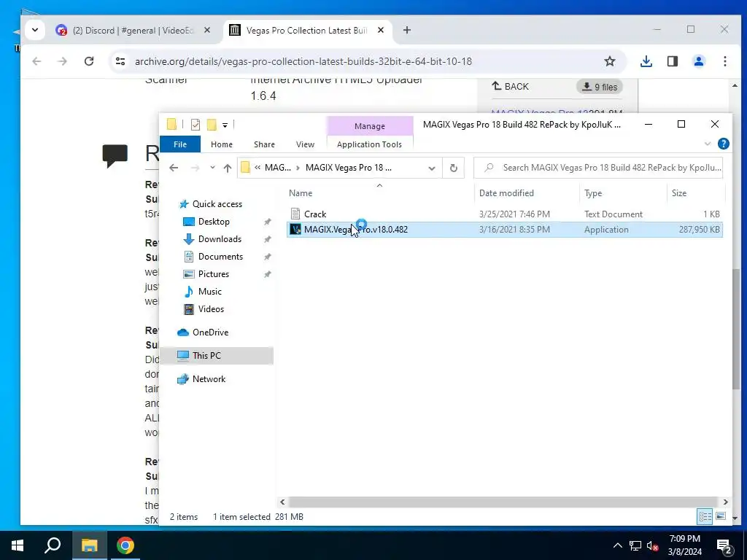Switch to Discord #general tab
Screen dimensions: 747x560
[x=133, y=30]
